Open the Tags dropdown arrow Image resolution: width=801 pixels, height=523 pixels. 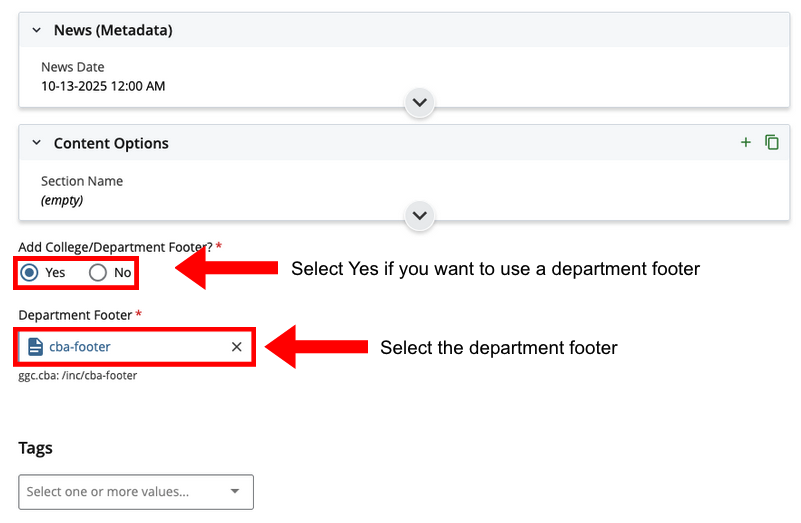tap(235, 492)
